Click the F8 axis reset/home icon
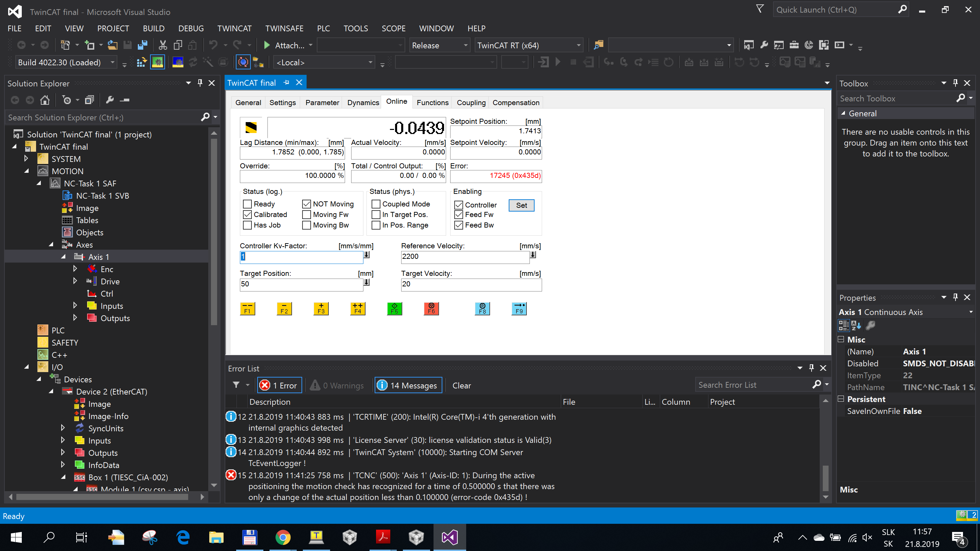 [483, 309]
